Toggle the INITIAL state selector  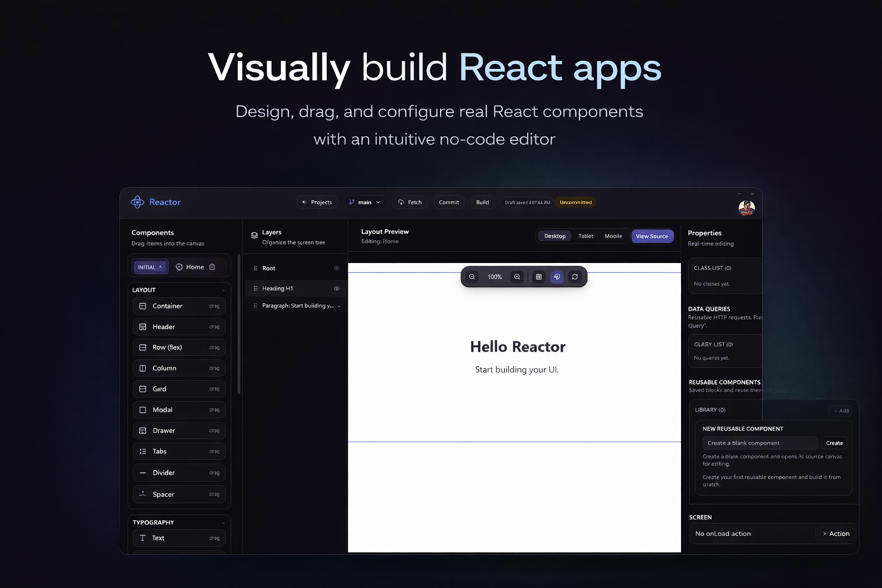tap(149, 266)
